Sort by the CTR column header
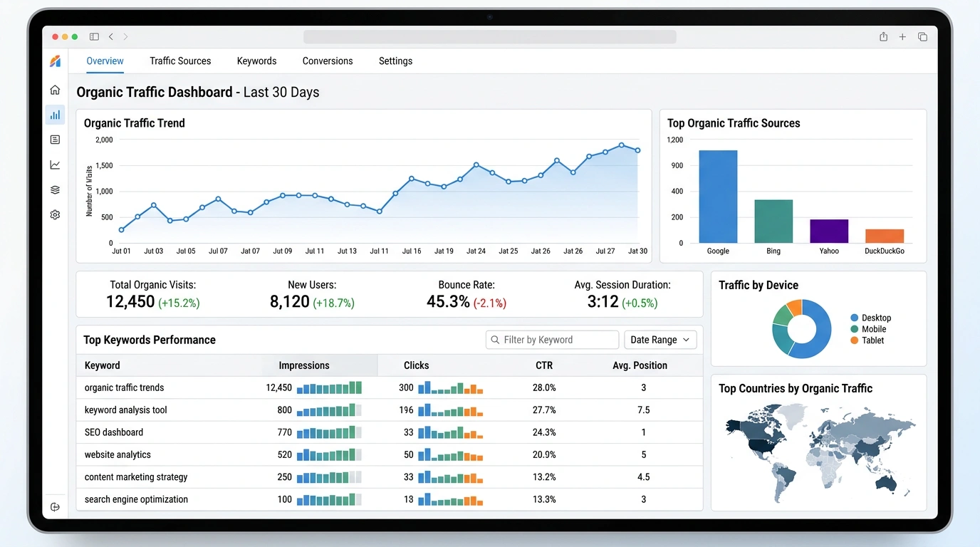Image resolution: width=980 pixels, height=547 pixels. pos(544,365)
